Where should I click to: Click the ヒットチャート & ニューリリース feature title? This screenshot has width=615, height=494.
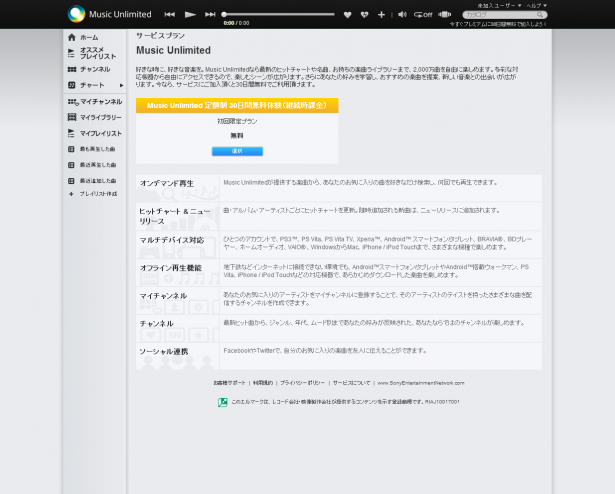175,216
